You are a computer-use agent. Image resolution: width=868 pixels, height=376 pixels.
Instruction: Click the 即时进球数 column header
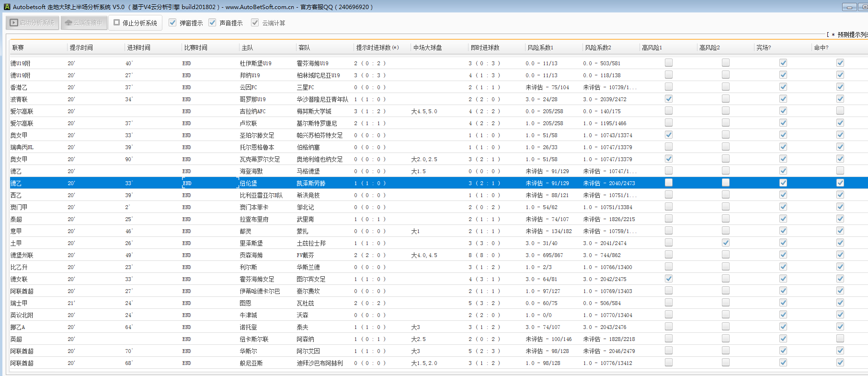pyautogui.click(x=485, y=47)
